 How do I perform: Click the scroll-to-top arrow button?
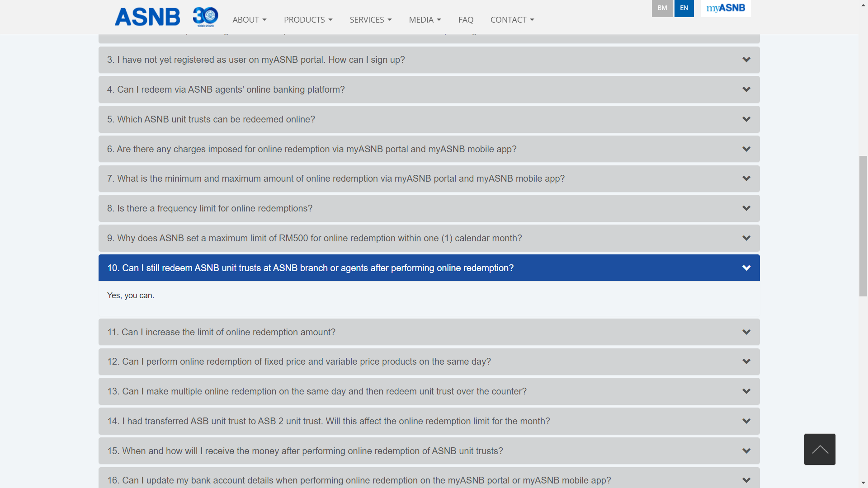click(x=820, y=449)
